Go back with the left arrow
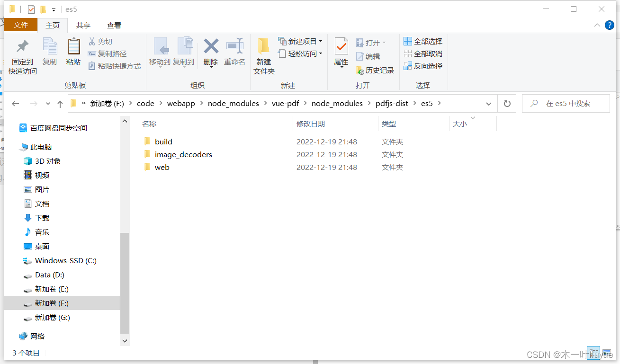Viewport: 620px width, 364px height. (x=16, y=104)
